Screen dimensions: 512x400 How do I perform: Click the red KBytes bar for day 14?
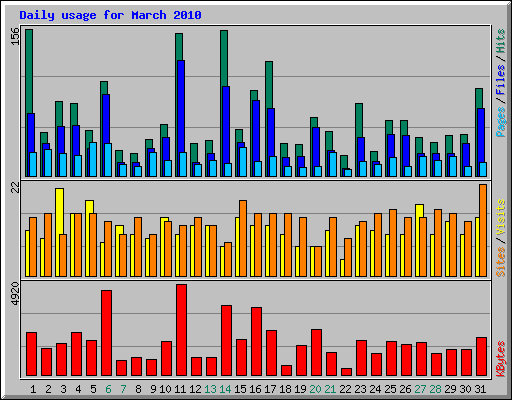pos(226,341)
